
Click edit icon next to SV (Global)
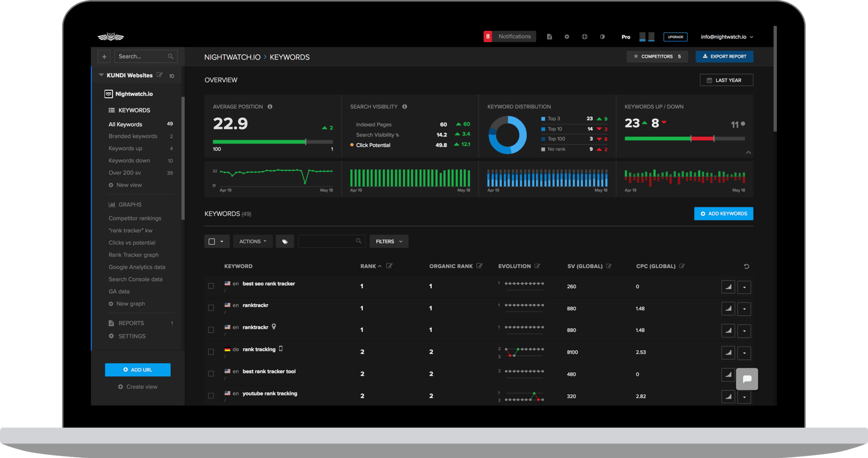click(x=609, y=266)
